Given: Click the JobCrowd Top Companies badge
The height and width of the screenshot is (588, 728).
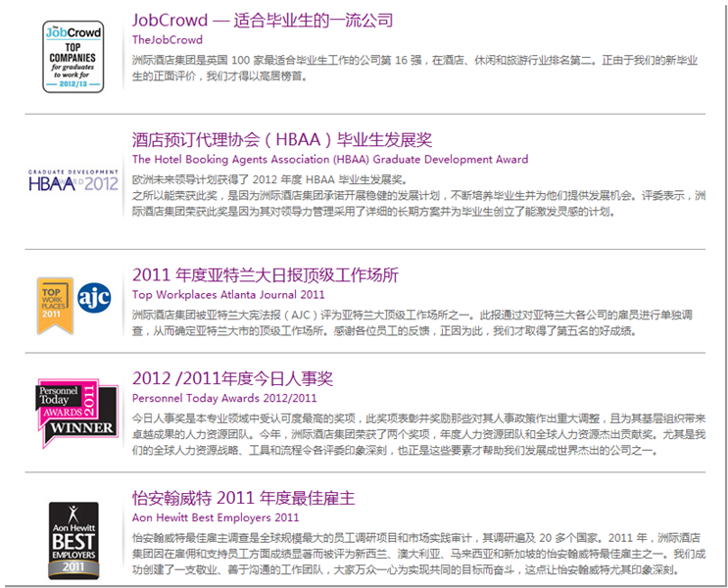Looking at the screenshot, I should 73,58.
